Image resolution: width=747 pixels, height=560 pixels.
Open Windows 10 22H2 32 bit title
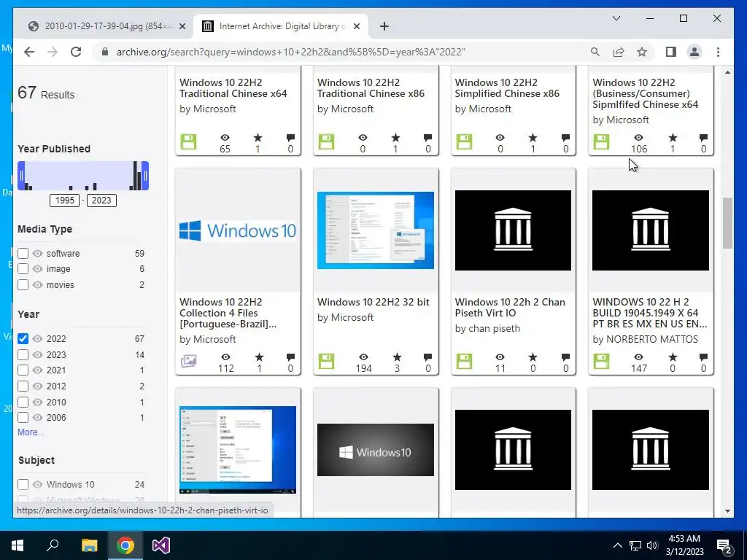[373, 302]
